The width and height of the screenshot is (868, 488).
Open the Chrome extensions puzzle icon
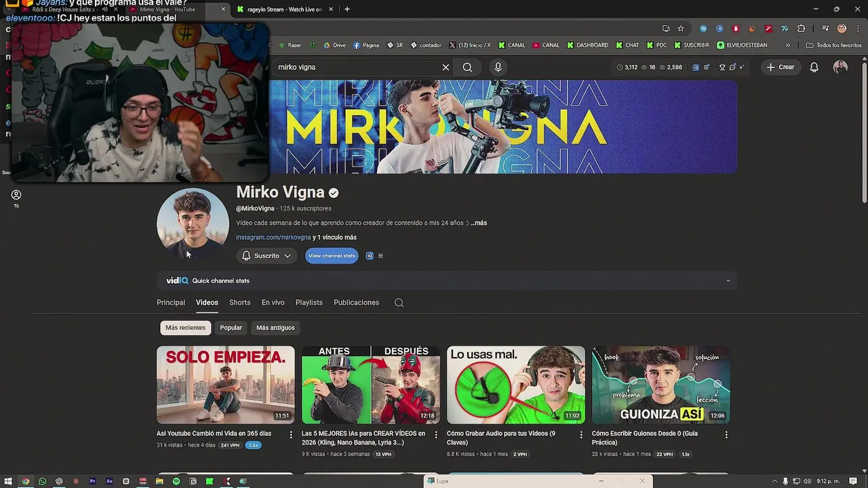[801, 28]
